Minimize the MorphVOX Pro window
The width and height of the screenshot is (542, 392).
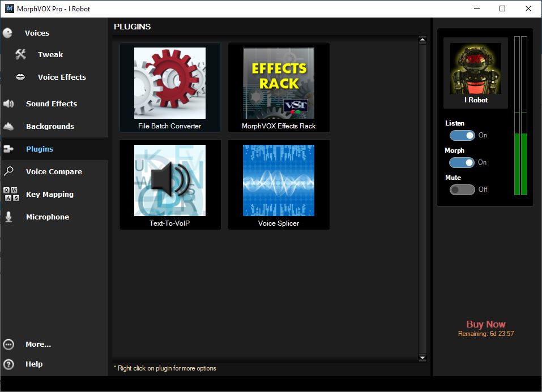[x=477, y=8]
